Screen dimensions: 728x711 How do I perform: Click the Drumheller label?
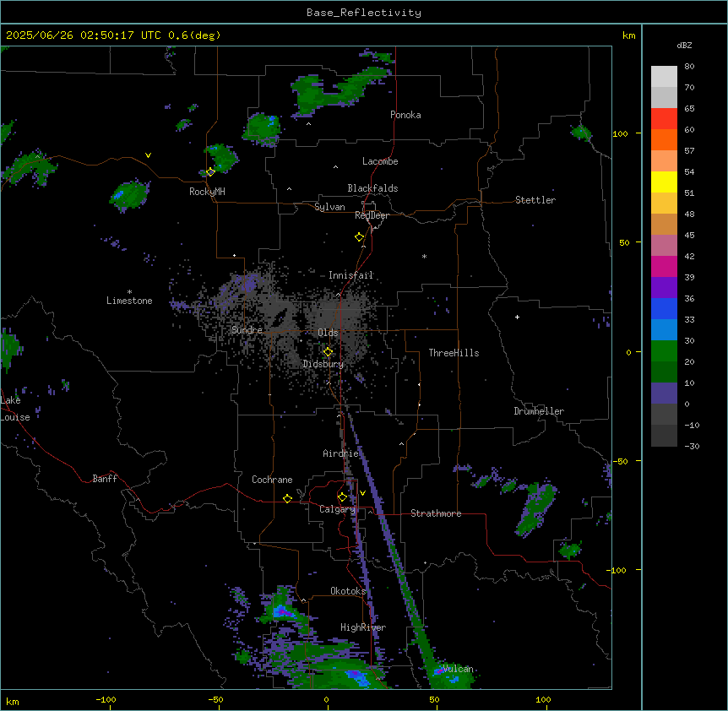(x=539, y=411)
